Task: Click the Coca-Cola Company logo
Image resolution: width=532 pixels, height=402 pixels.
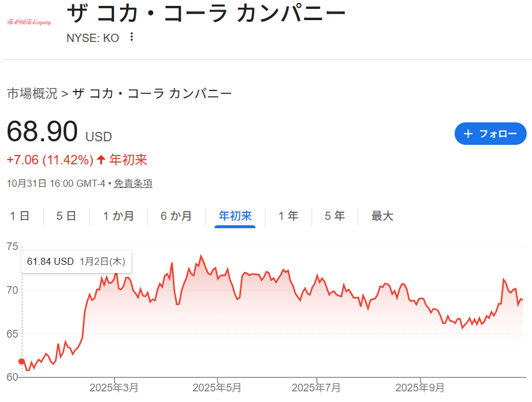Action: [x=29, y=22]
